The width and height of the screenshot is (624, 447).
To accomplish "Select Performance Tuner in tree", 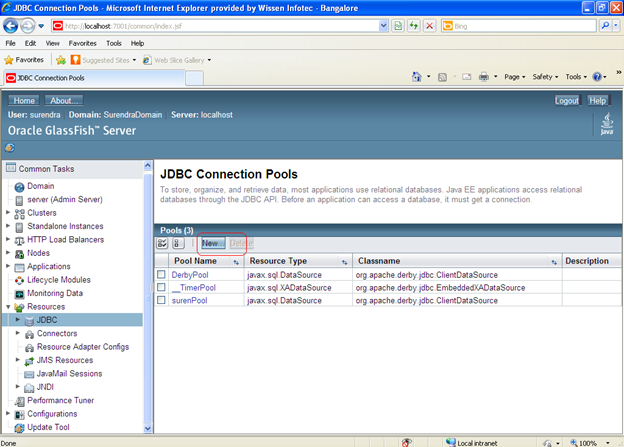I will pyautogui.click(x=60, y=400).
